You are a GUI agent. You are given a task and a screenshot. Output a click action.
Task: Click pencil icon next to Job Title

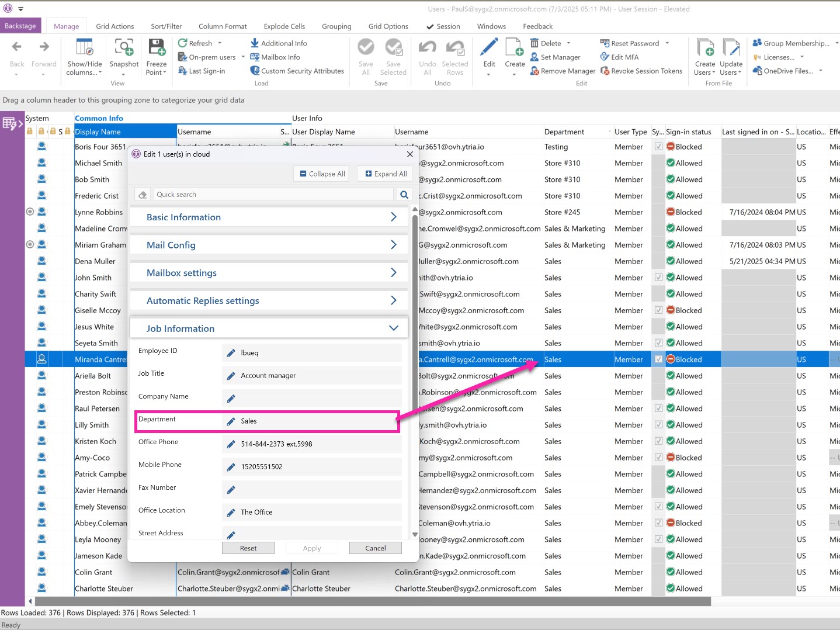pos(231,376)
